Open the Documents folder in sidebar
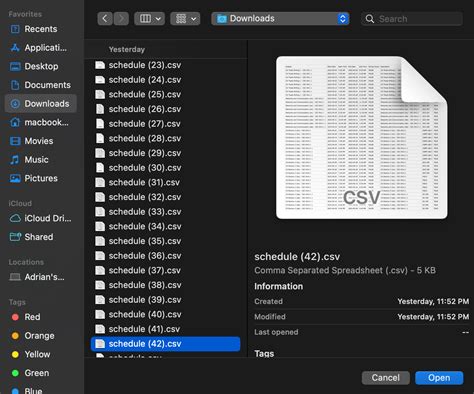This screenshot has height=394, width=474. point(40,85)
